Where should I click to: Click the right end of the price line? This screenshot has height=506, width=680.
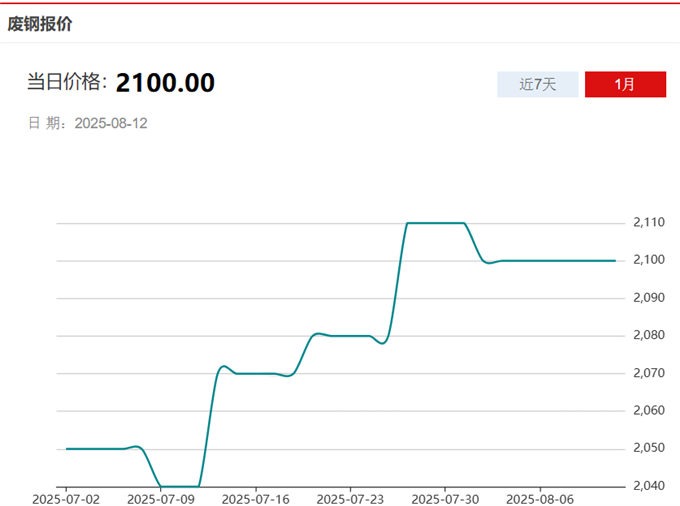tap(614, 260)
